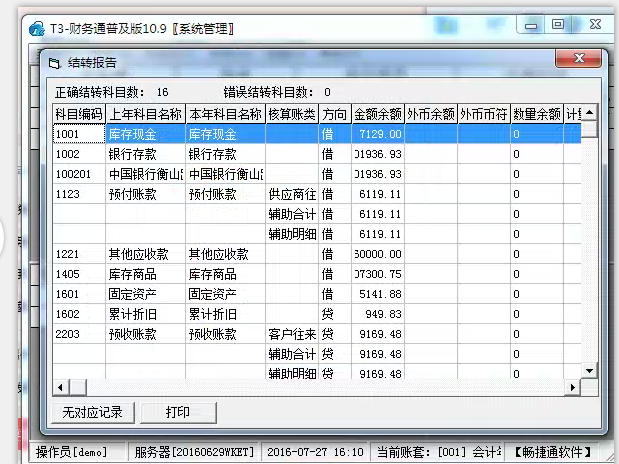
Task: Click the 客户往来 cell in row 2203
Action: [292, 334]
